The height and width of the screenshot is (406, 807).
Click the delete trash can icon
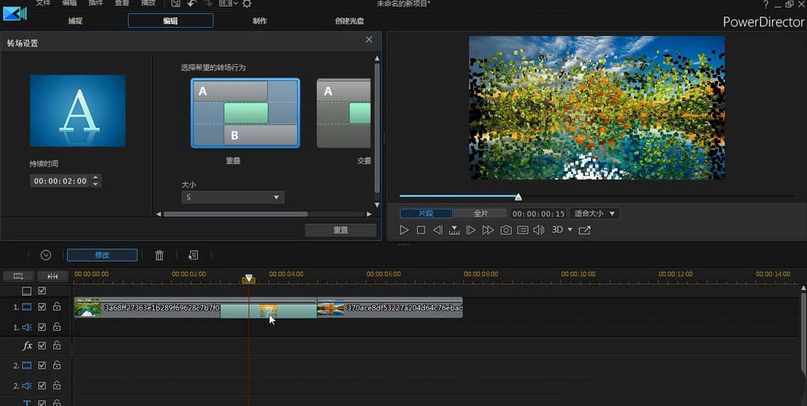159,256
